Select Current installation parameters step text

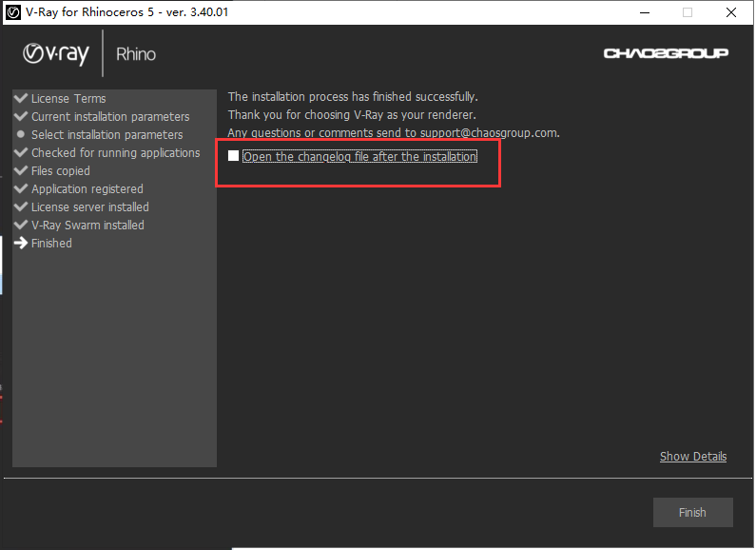(x=110, y=117)
